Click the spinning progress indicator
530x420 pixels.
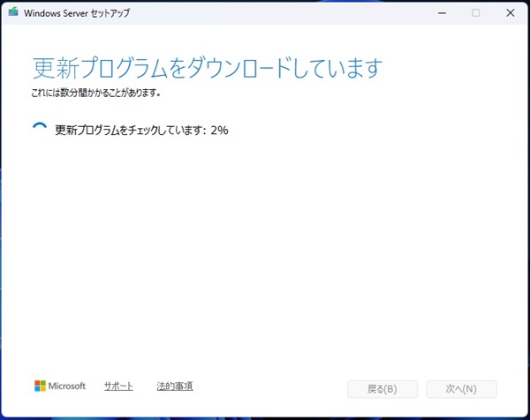tap(40, 130)
